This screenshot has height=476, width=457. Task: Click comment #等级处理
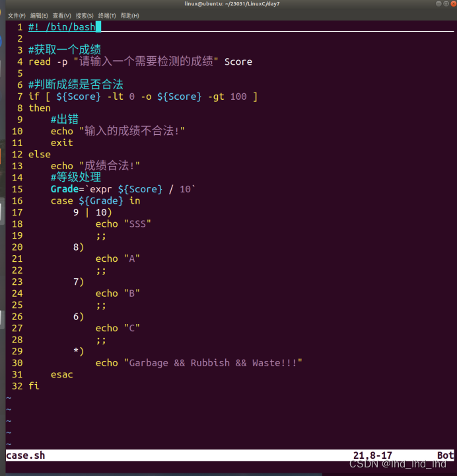click(x=76, y=177)
